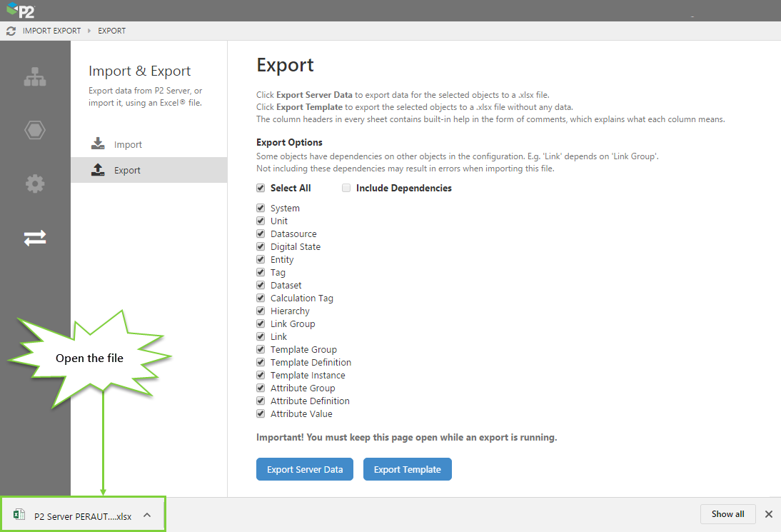Select the hexagon entities icon in sidebar
The image size is (781, 532).
(x=34, y=130)
